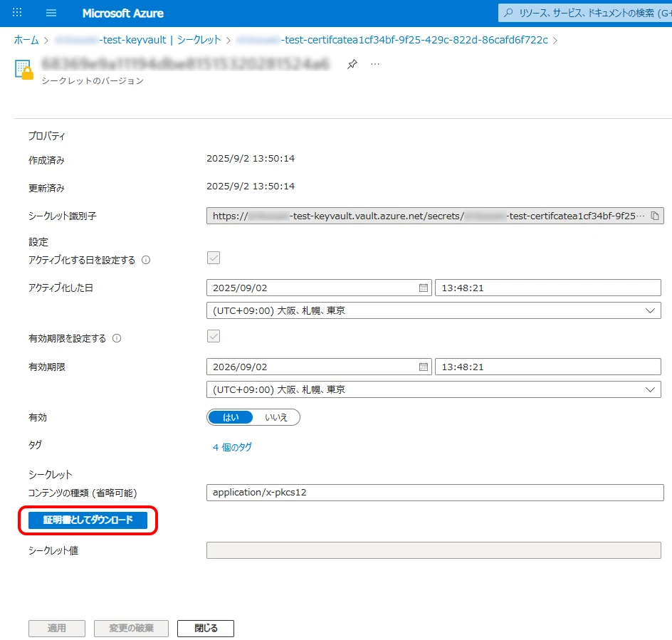Set enabled toggle to いいえ
Viewport: 672px width, 640px height.
[276, 417]
